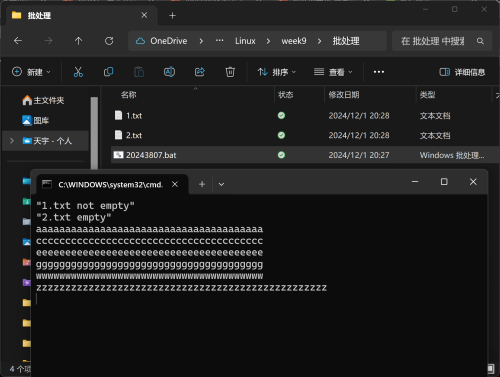Click sync status icon of 1.txt
Screen dimensions: 500x377
tap(281, 115)
